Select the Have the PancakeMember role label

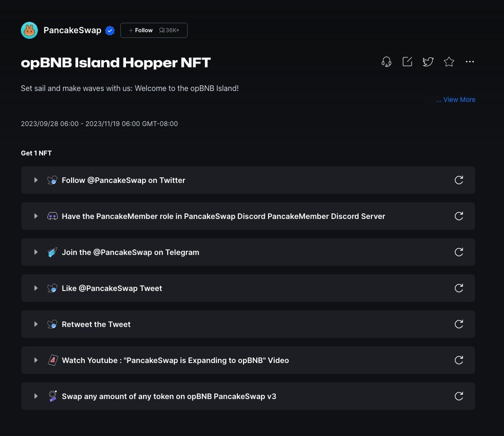pyautogui.click(x=224, y=216)
